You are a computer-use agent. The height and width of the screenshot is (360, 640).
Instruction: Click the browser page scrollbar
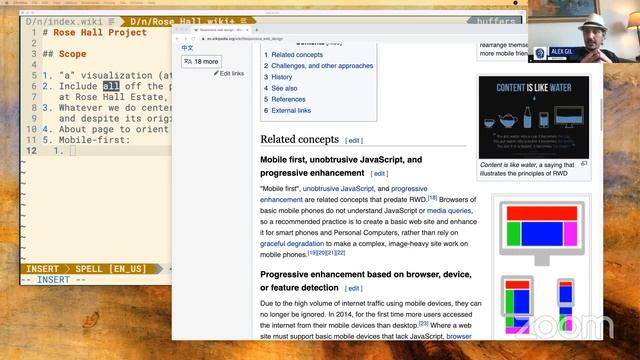pyautogui.click(x=601, y=114)
